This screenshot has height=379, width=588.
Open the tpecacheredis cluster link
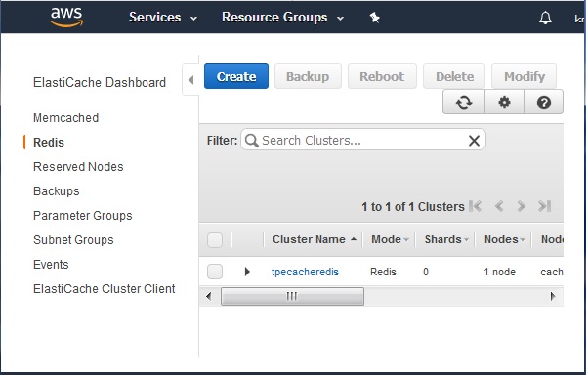coord(305,272)
